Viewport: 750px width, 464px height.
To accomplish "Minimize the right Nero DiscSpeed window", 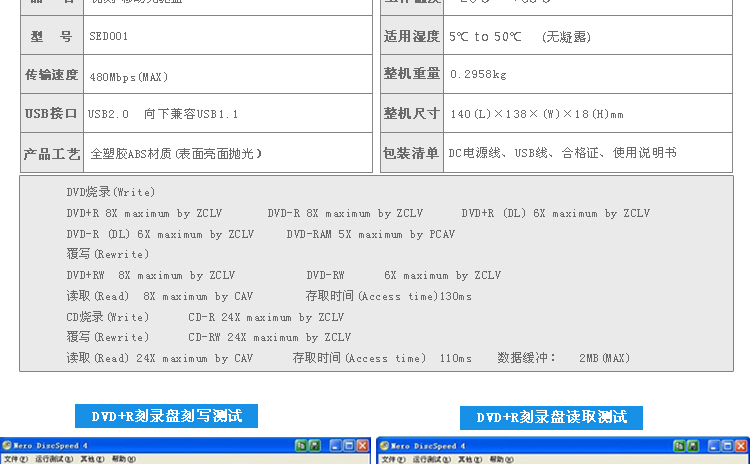I will point(711,446).
